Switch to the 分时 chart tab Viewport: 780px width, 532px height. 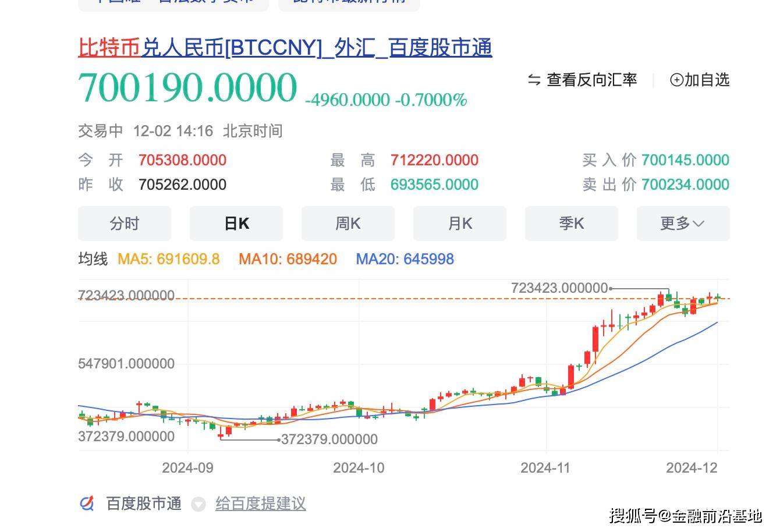click(x=125, y=224)
